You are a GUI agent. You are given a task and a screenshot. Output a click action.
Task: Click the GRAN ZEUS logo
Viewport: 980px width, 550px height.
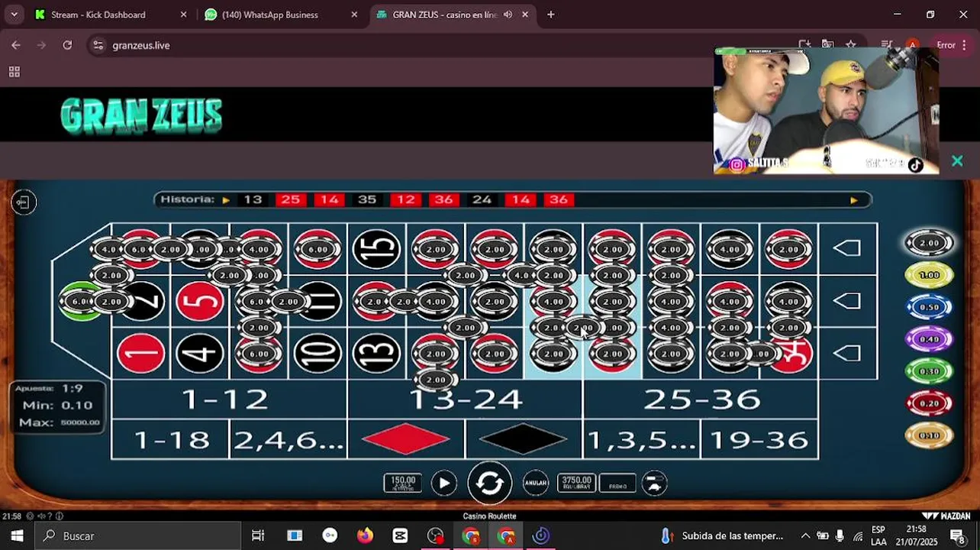[141, 115]
